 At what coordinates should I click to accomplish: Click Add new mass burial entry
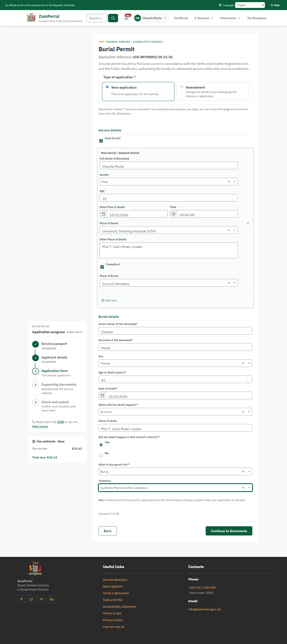(109, 301)
